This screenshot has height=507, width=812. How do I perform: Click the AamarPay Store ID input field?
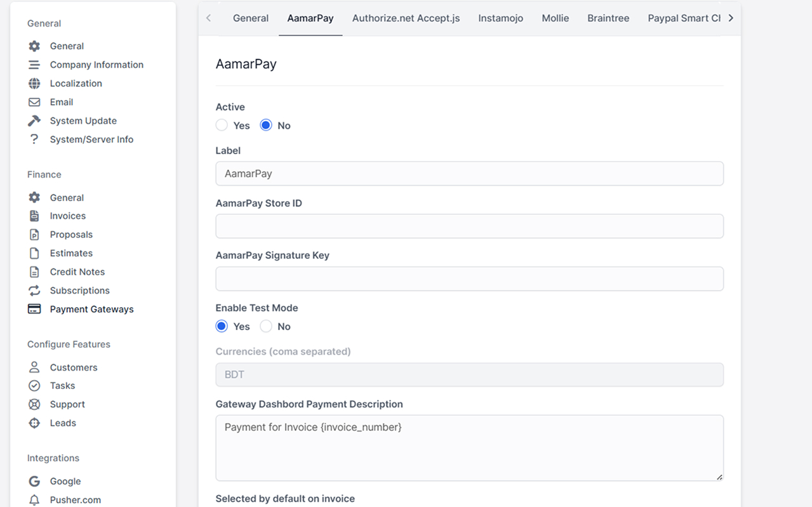pyautogui.click(x=470, y=226)
